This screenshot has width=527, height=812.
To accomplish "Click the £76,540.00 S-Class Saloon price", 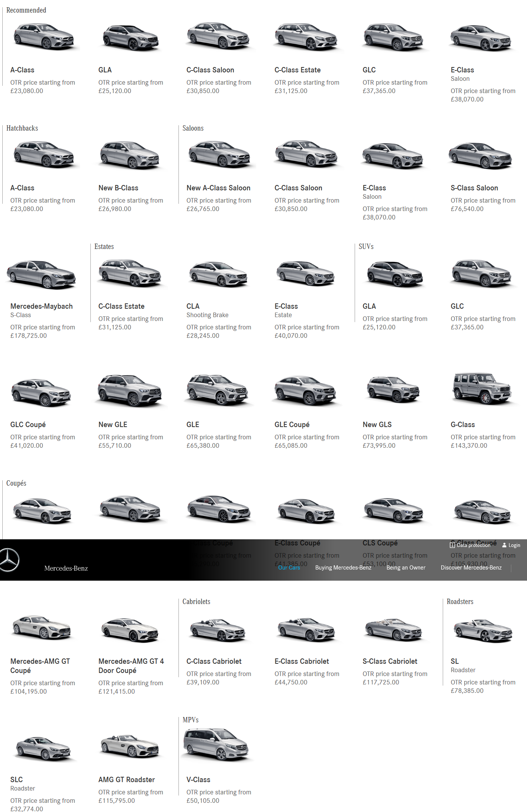I will pyautogui.click(x=467, y=209).
